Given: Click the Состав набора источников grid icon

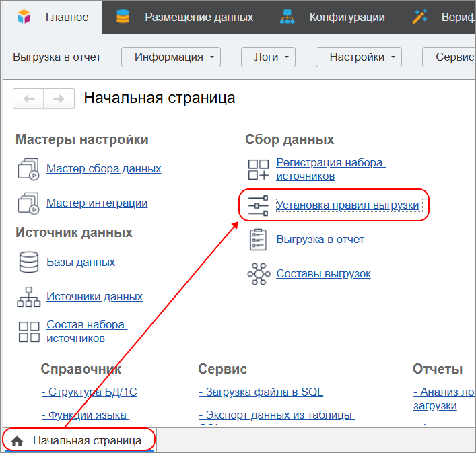Looking at the screenshot, I should click(x=29, y=331).
